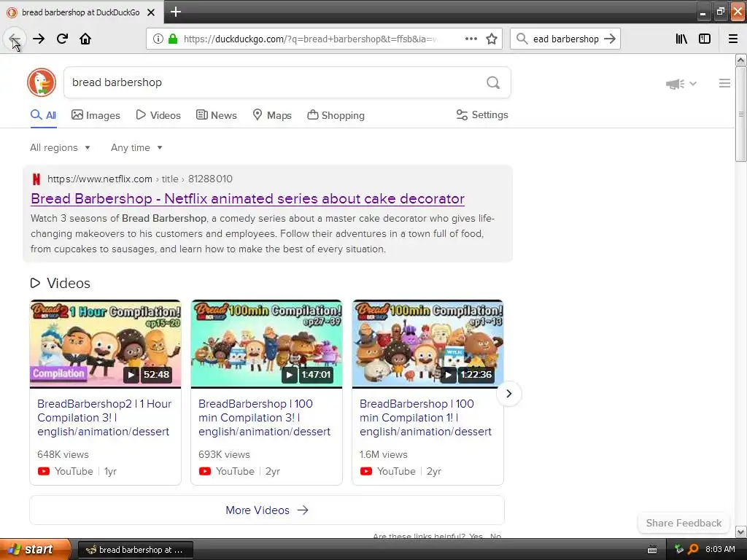
Task: Click the green network tray icon
Action: coord(679,550)
